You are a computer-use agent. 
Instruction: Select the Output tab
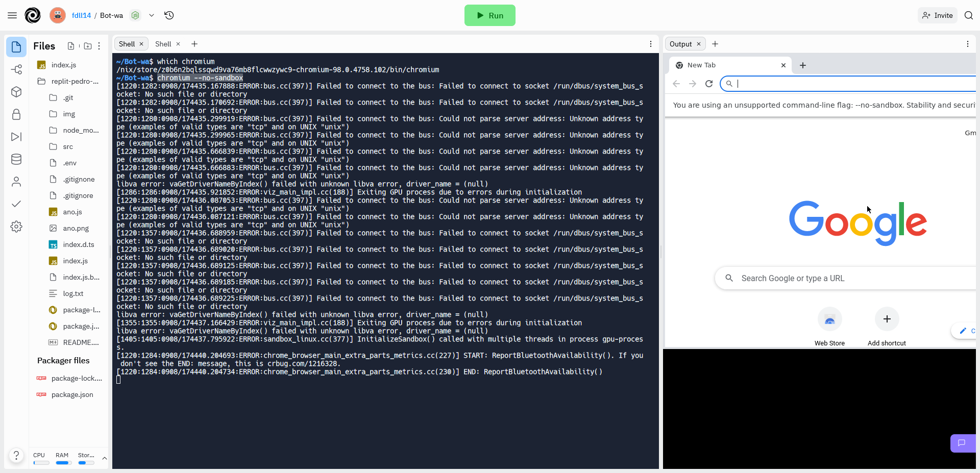click(x=681, y=44)
